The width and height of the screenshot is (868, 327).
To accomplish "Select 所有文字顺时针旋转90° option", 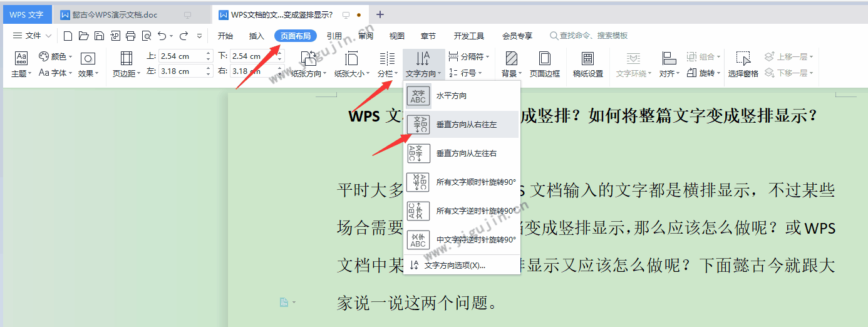I will point(462,182).
